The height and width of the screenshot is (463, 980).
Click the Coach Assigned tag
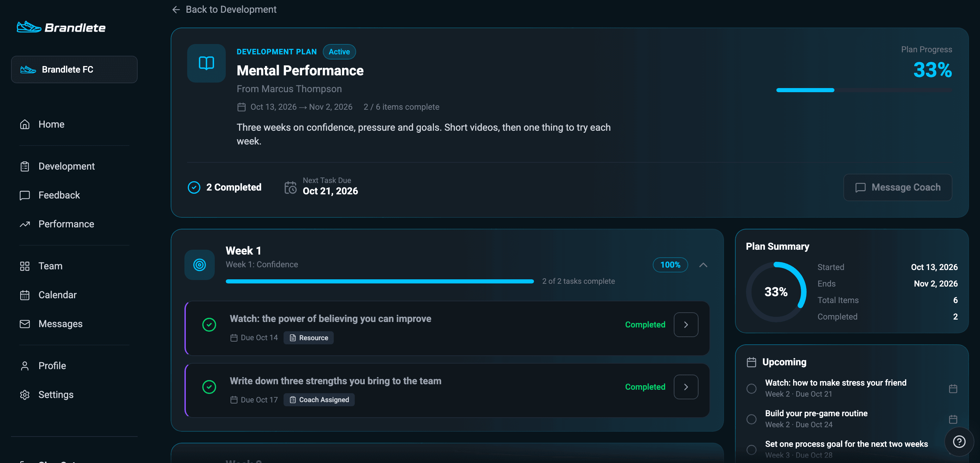(319, 400)
